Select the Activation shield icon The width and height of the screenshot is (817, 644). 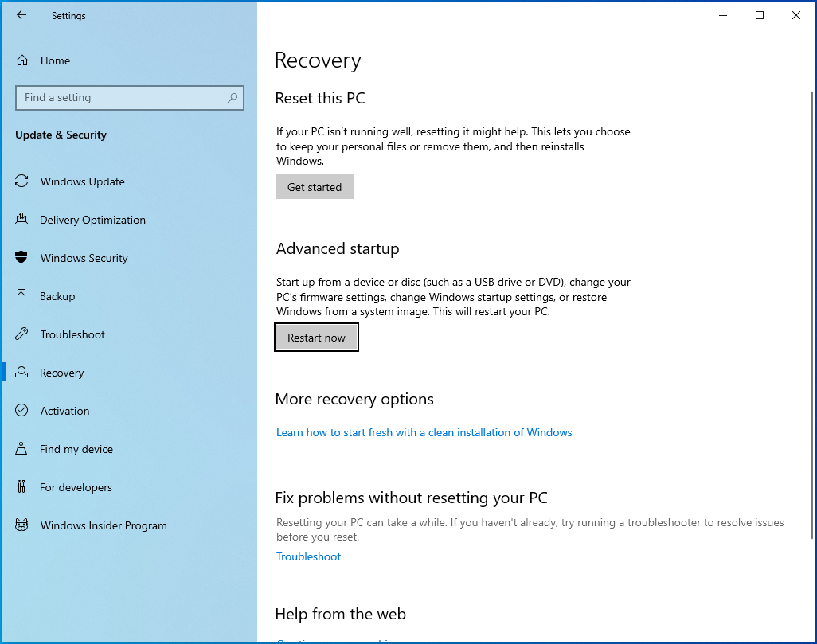pos(22,411)
